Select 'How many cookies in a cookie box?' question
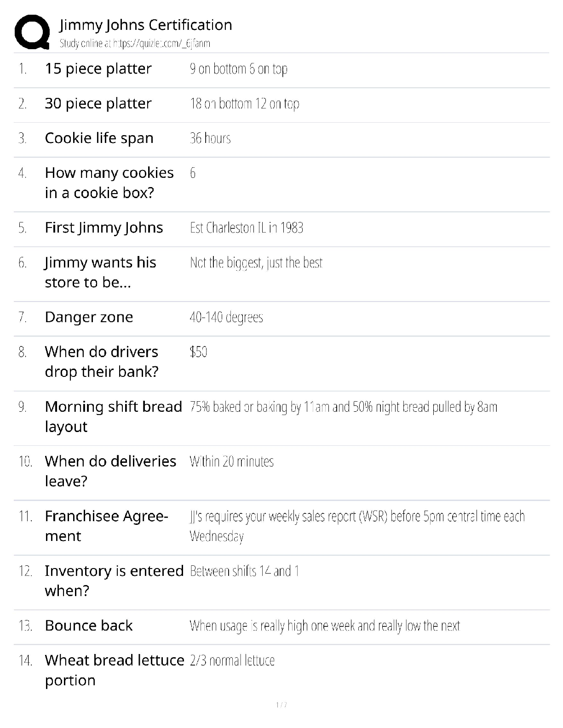The width and height of the screenshot is (563, 728). click(109, 182)
